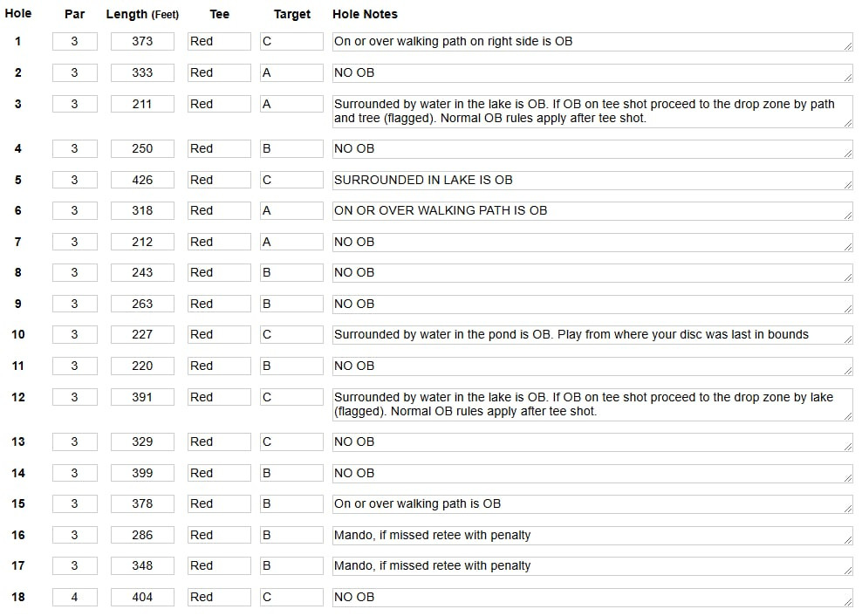Click the Tee field for hole 8
This screenshot has height=616, width=862.
pyautogui.click(x=219, y=272)
